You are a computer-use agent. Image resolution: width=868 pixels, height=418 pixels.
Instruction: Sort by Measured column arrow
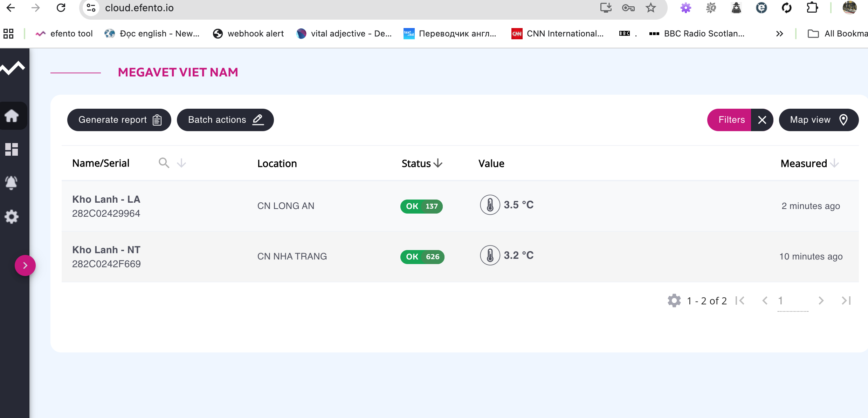[835, 163]
